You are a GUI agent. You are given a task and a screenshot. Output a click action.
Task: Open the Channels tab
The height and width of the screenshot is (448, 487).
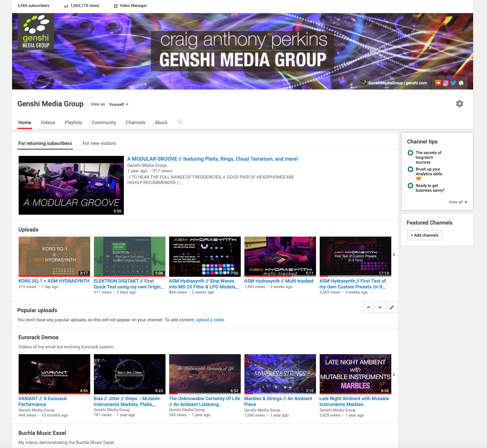click(136, 123)
